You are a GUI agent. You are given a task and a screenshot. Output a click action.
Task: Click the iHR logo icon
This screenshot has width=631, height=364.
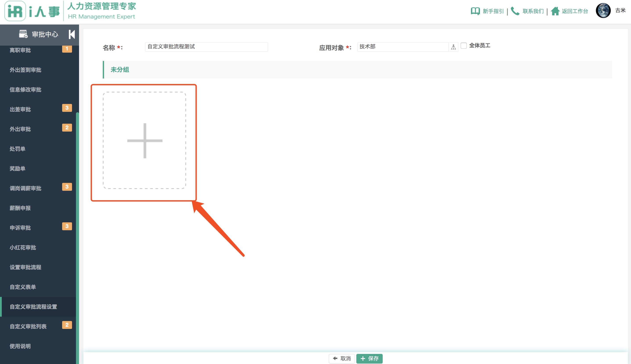(15, 11)
